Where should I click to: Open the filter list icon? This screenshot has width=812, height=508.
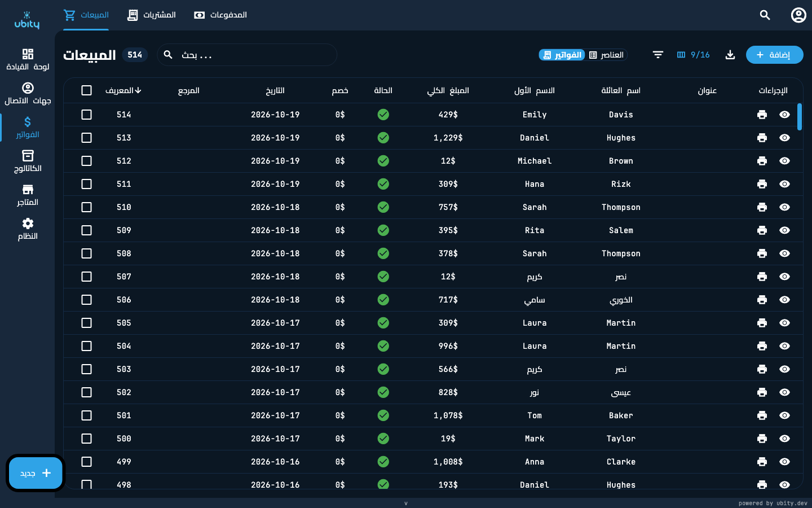(x=658, y=55)
